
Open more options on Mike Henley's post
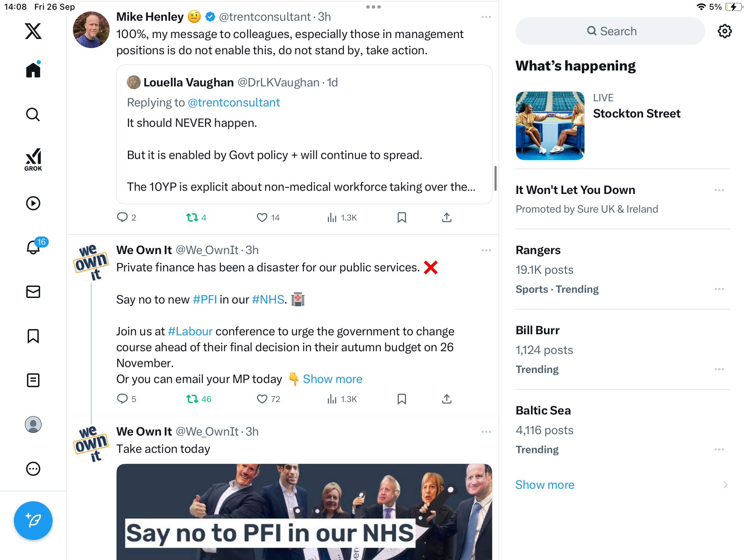[486, 17]
